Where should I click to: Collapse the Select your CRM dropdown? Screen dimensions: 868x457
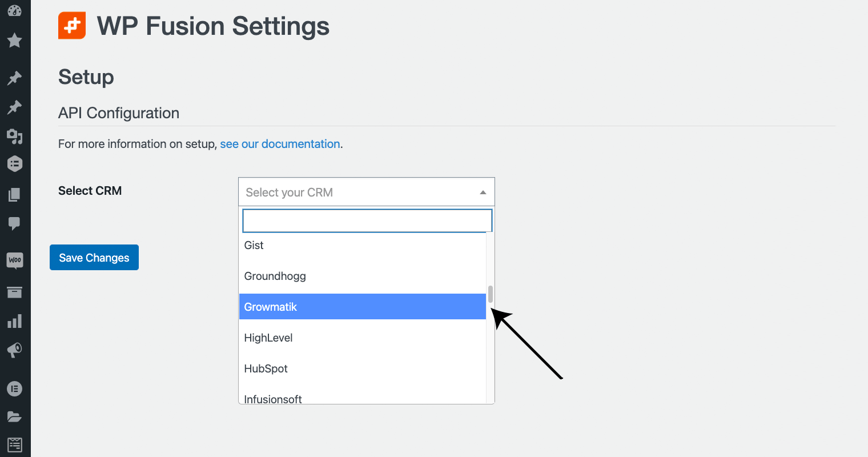click(x=366, y=192)
